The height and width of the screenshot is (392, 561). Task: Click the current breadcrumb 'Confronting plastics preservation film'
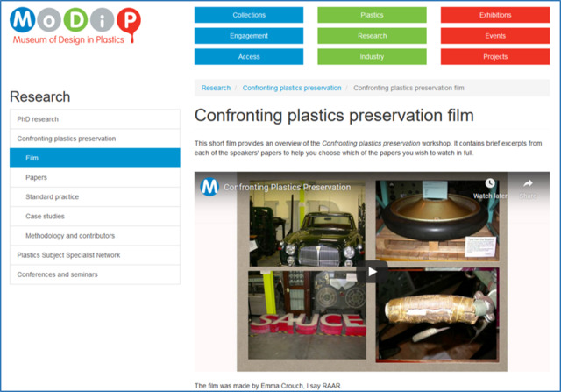[x=408, y=88]
